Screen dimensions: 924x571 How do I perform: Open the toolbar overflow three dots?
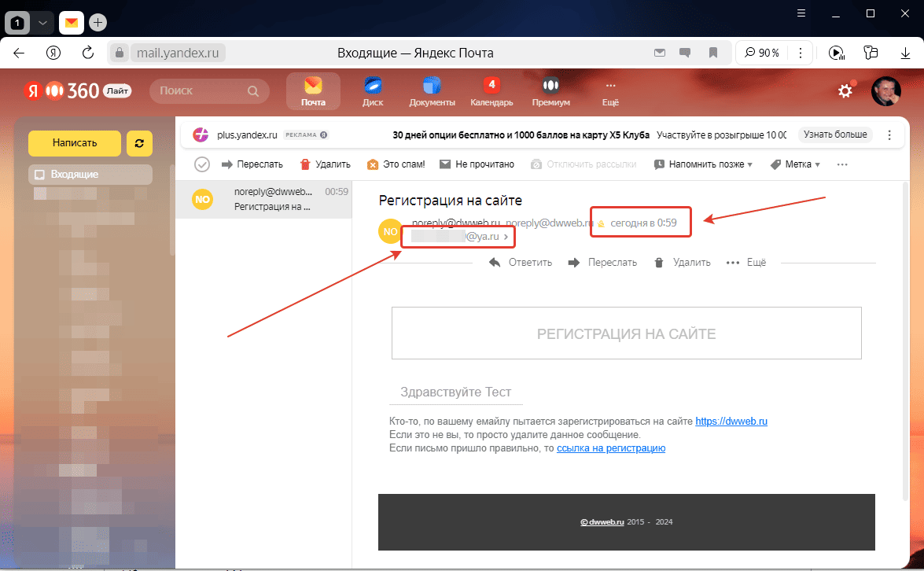pos(842,164)
